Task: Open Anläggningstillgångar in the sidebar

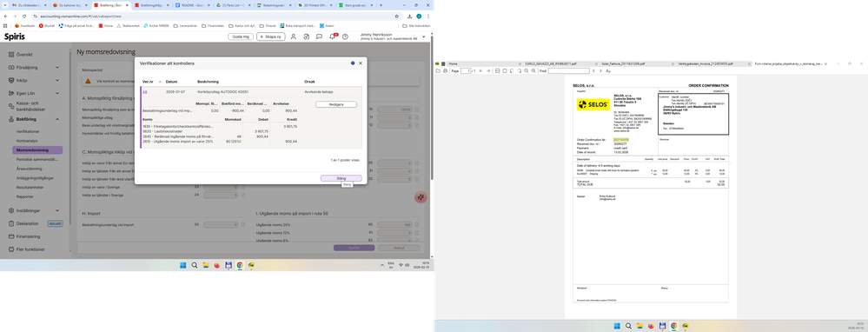Action: [x=35, y=177]
